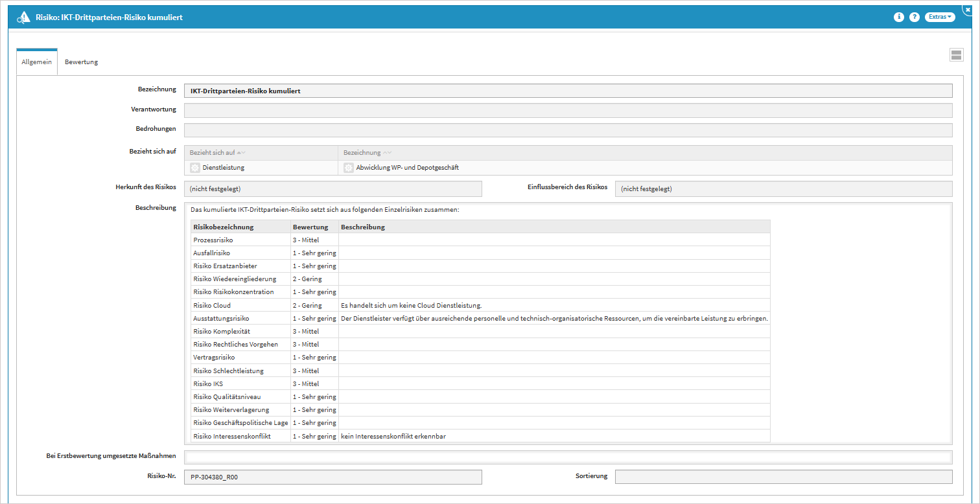980x504 pixels.
Task: Click the Einflussbereich des Risikos field
Action: 783,189
